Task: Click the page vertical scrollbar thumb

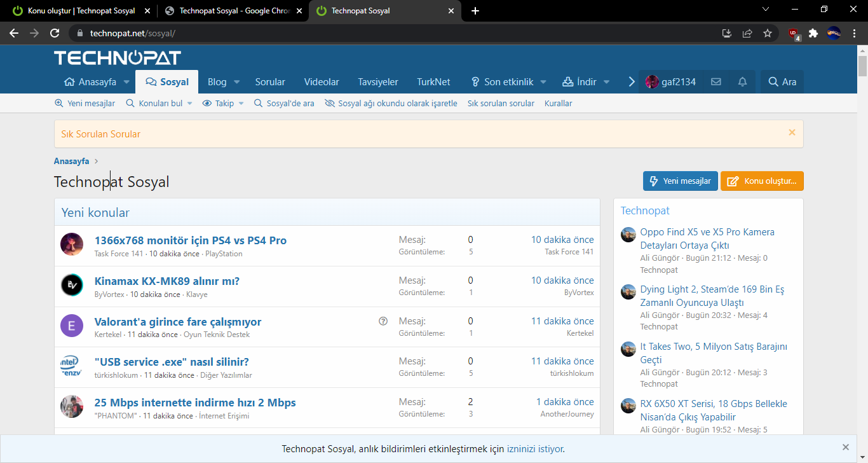Action: (x=862, y=66)
